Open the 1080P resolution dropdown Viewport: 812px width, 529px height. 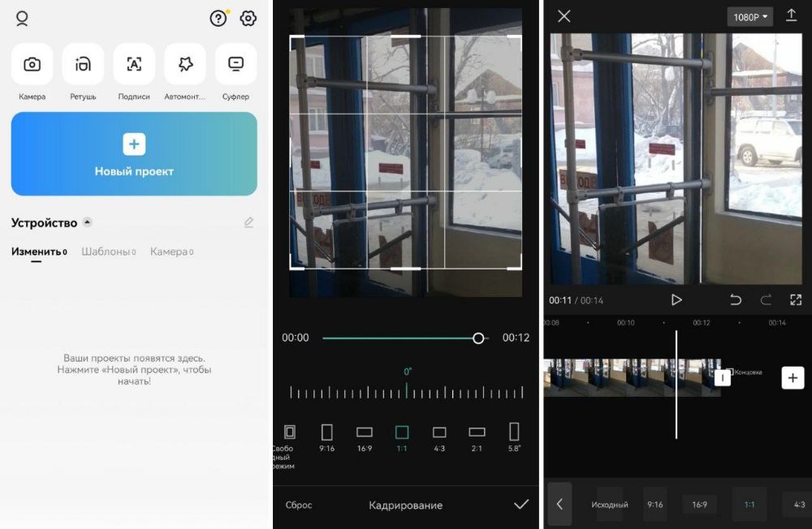pos(749,17)
